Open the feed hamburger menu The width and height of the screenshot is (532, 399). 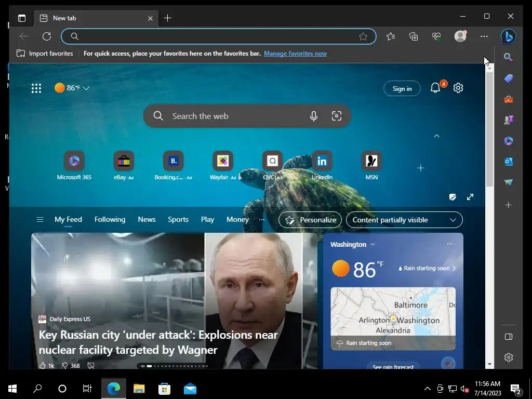tap(39, 220)
